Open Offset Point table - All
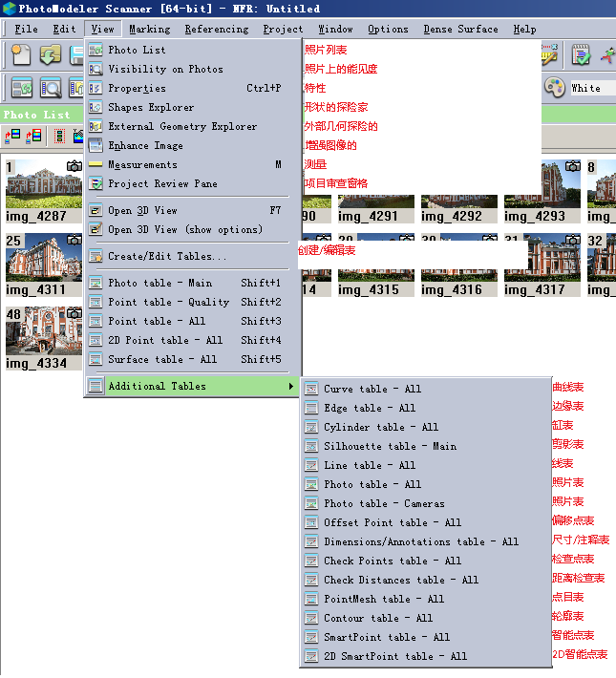The image size is (616, 678). (x=426, y=522)
